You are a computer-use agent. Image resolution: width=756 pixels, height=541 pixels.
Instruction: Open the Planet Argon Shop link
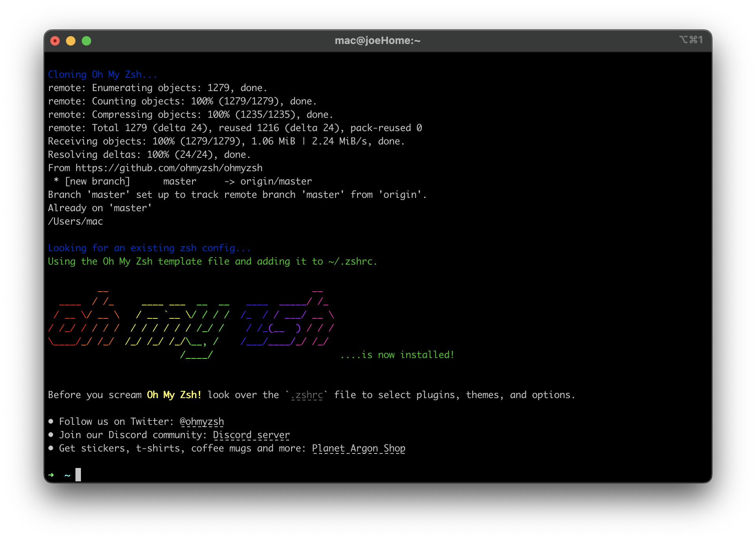pos(358,448)
